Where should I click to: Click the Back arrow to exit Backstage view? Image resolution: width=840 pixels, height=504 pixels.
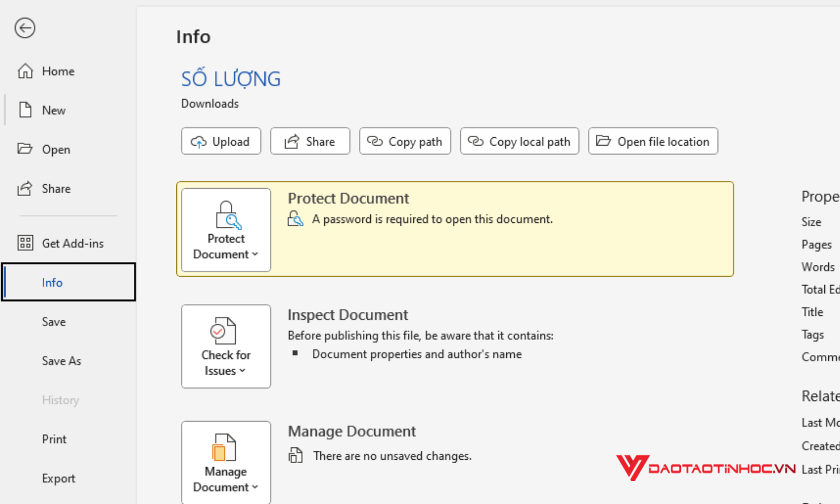(25, 28)
